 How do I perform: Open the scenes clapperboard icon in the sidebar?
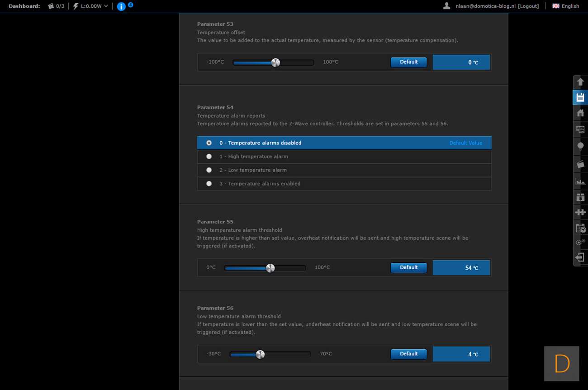click(580, 164)
